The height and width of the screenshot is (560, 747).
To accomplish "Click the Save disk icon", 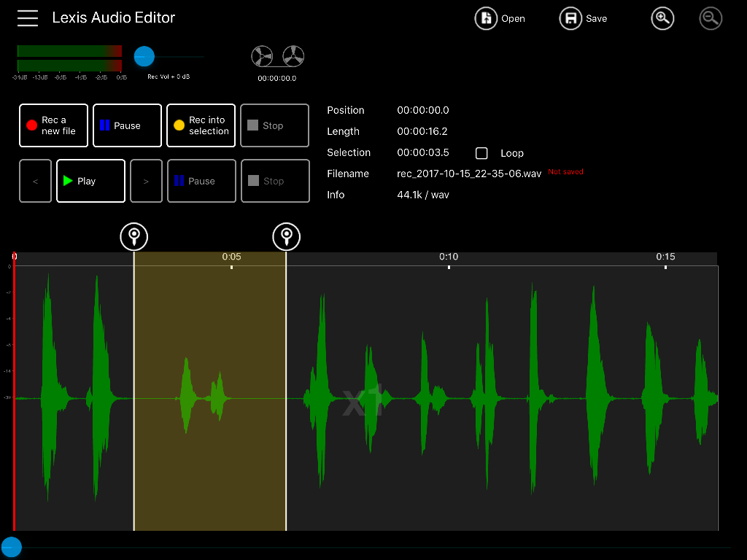I will coord(570,18).
